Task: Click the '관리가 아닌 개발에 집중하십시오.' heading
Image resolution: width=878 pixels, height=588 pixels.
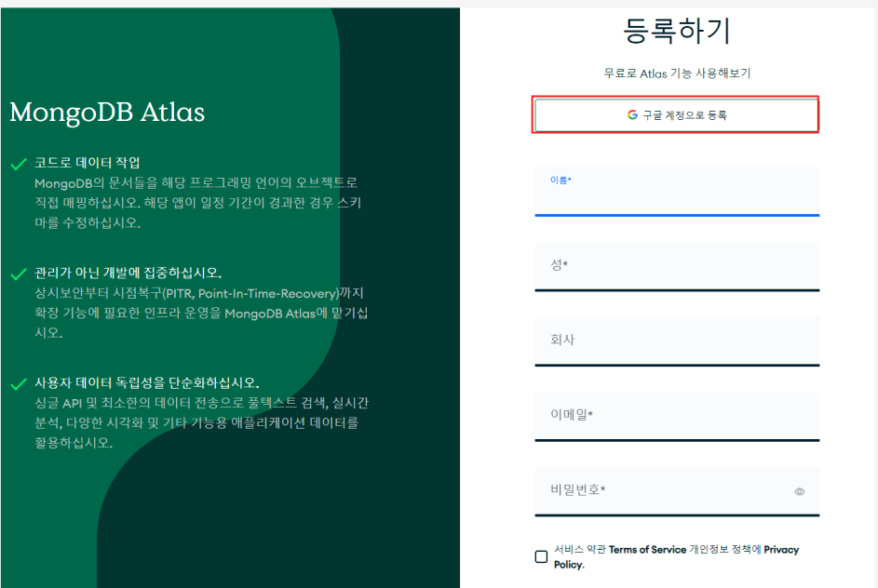Action: tap(128, 273)
